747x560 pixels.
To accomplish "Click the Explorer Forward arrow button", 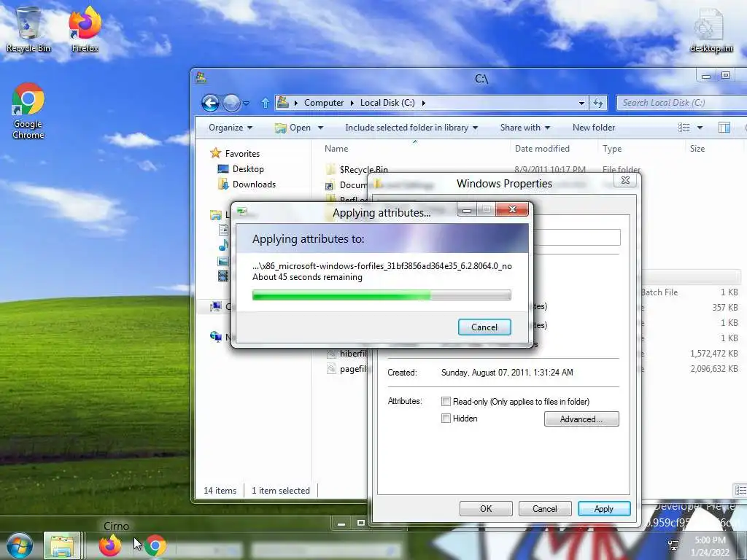I will pyautogui.click(x=231, y=103).
